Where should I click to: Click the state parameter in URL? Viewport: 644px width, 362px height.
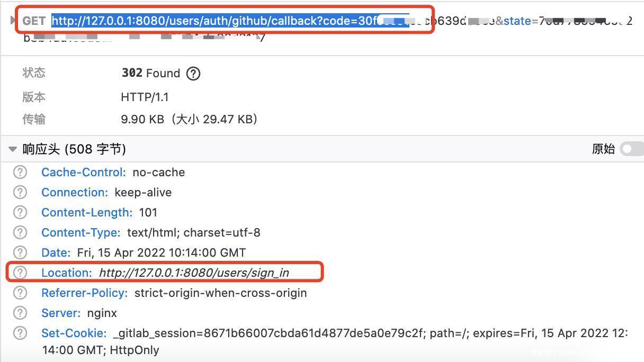click(x=517, y=21)
